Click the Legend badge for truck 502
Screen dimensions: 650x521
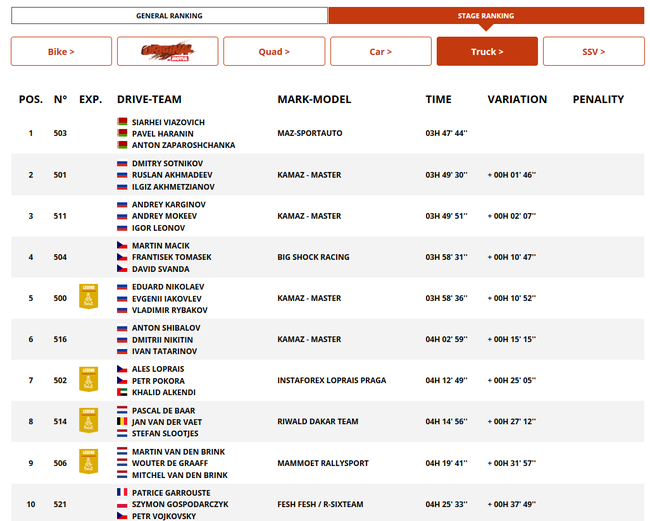(88, 379)
